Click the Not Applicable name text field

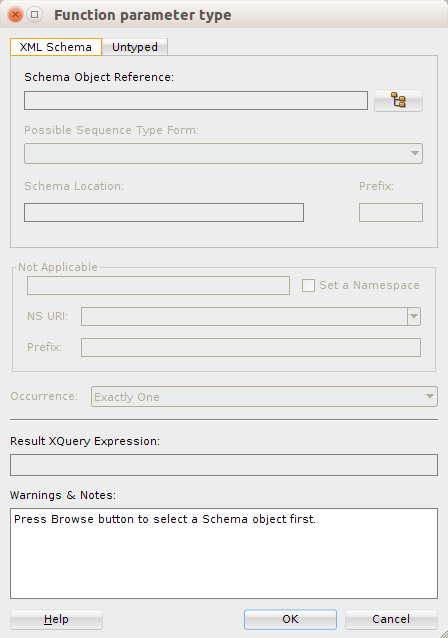(158, 285)
